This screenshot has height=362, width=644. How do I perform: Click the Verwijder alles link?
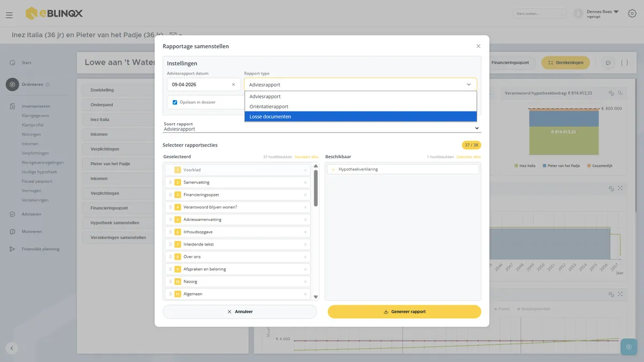pos(306,157)
